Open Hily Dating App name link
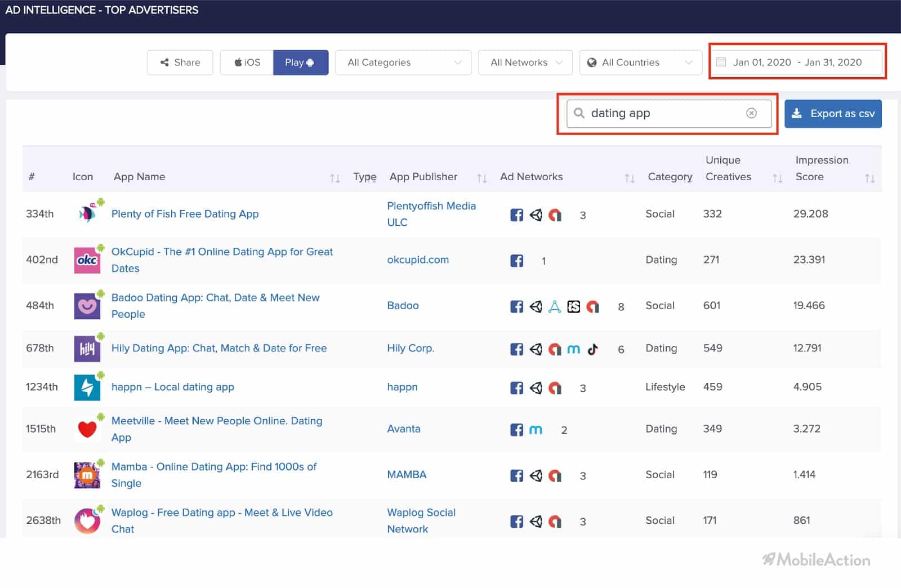The image size is (901, 588). point(219,348)
